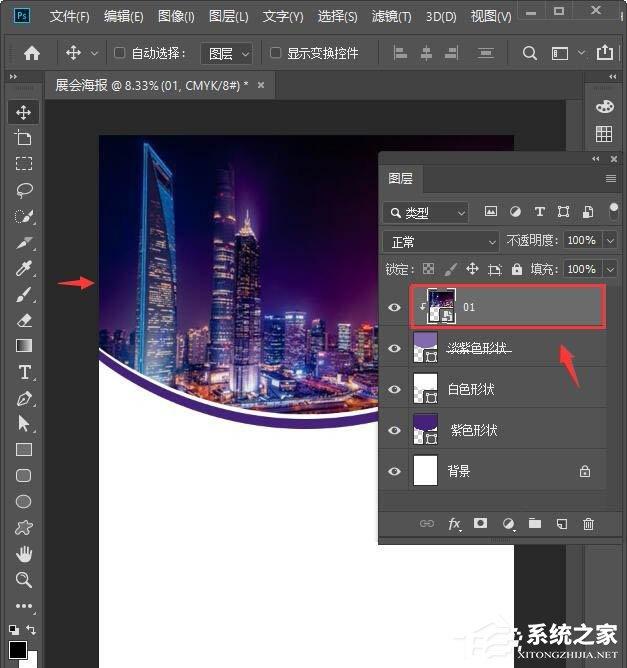
Task: Open the Edit Toolbar three-dots menu
Action: coord(24,606)
